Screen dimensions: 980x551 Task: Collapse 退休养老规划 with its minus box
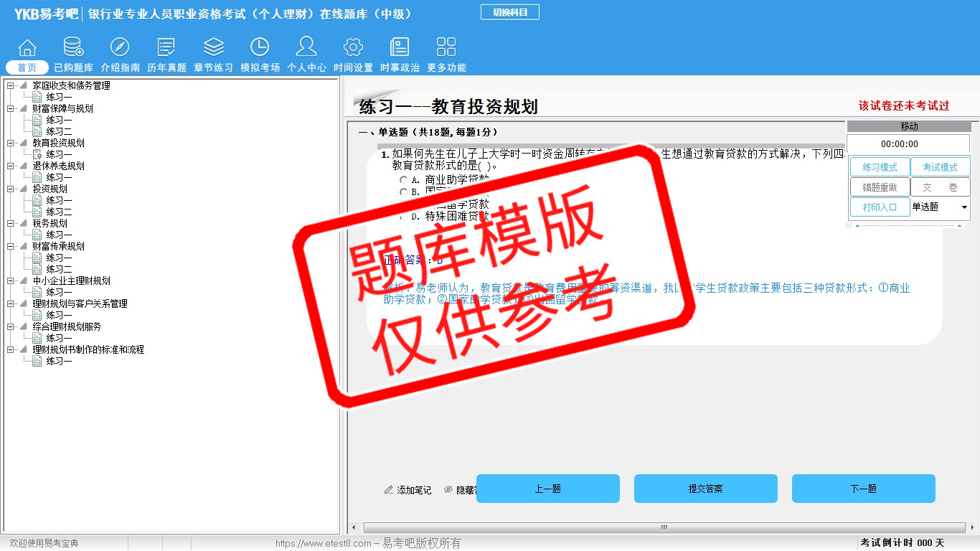[x=10, y=166]
